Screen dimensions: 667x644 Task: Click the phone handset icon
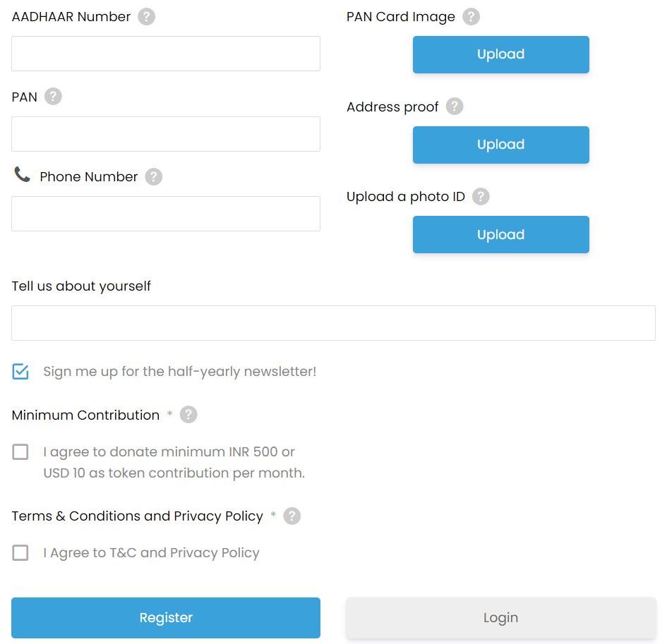(22, 174)
